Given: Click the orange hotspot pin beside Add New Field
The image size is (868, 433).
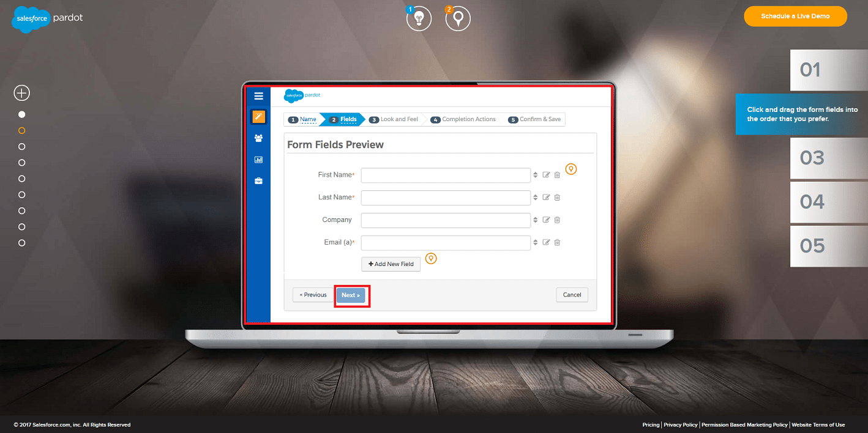Looking at the screenshot, I should tap(431, 259).
